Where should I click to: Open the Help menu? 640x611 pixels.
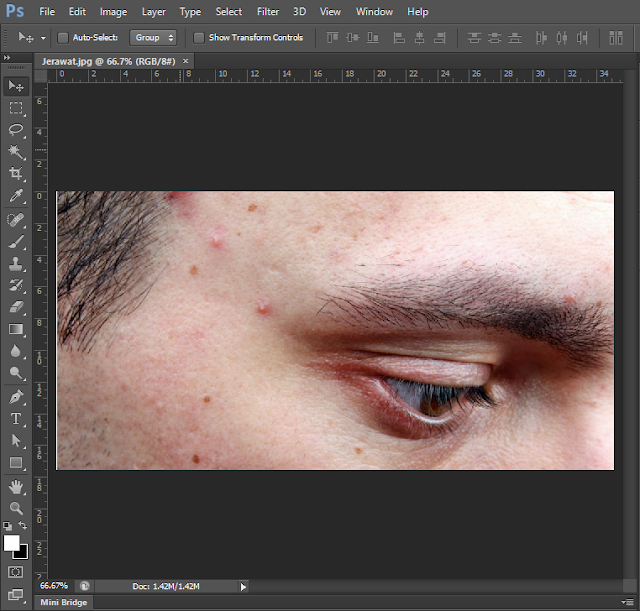click(x=418, y=12)
